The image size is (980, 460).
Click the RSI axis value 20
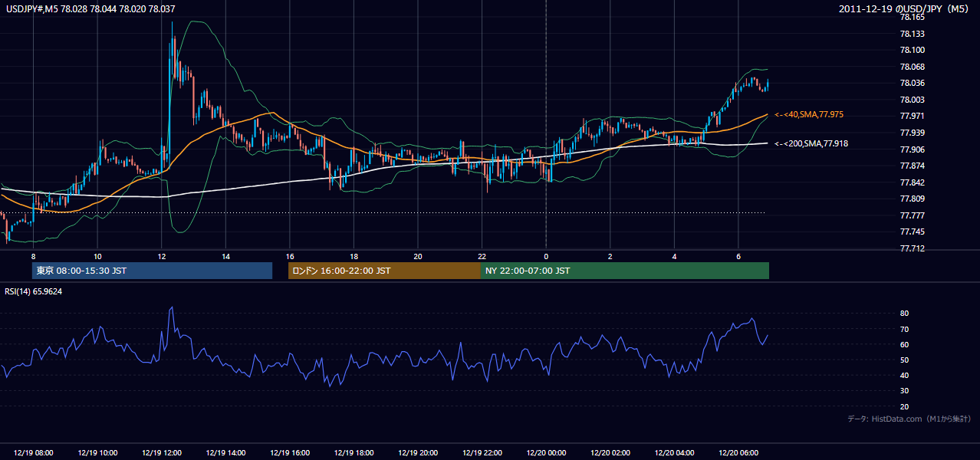[904, 406]
